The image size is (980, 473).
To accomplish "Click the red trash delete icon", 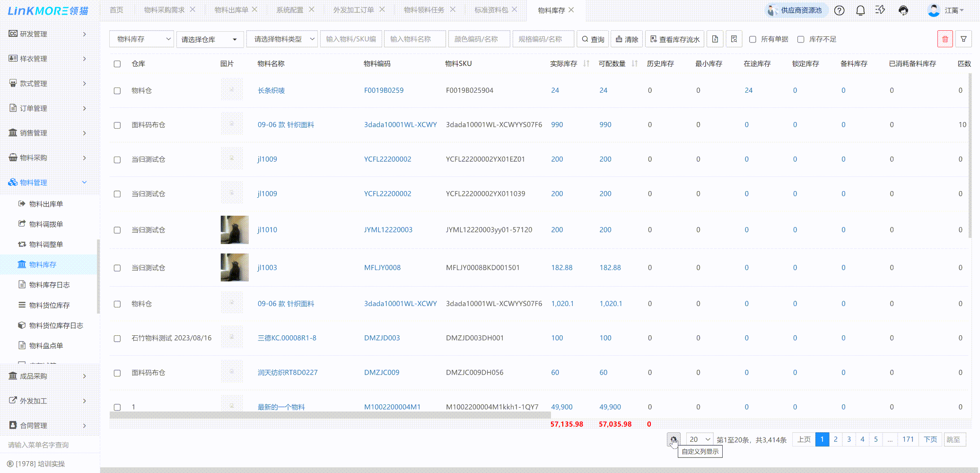I will (x=945, y=39).
